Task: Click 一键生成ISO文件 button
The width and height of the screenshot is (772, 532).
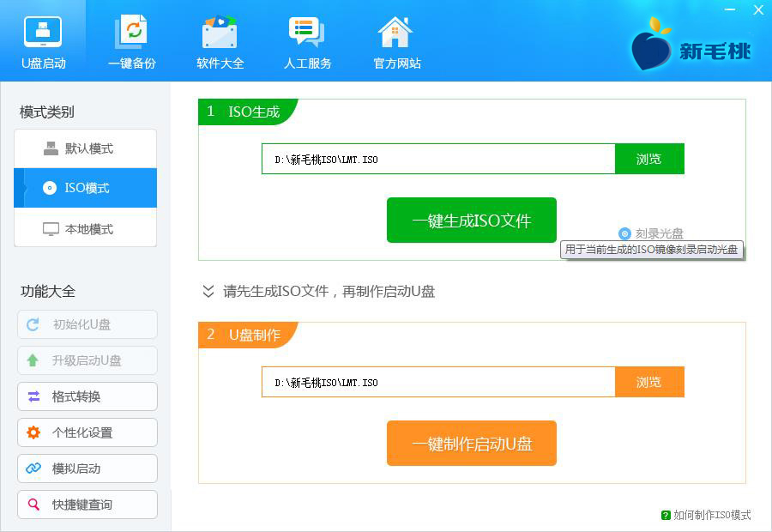Action: (472, 221)
